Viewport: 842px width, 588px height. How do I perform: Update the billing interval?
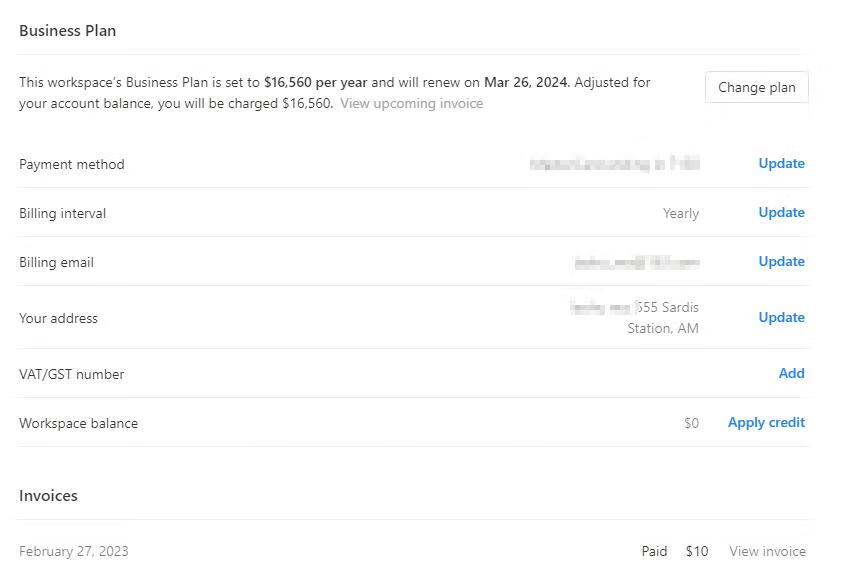[781, 212]
